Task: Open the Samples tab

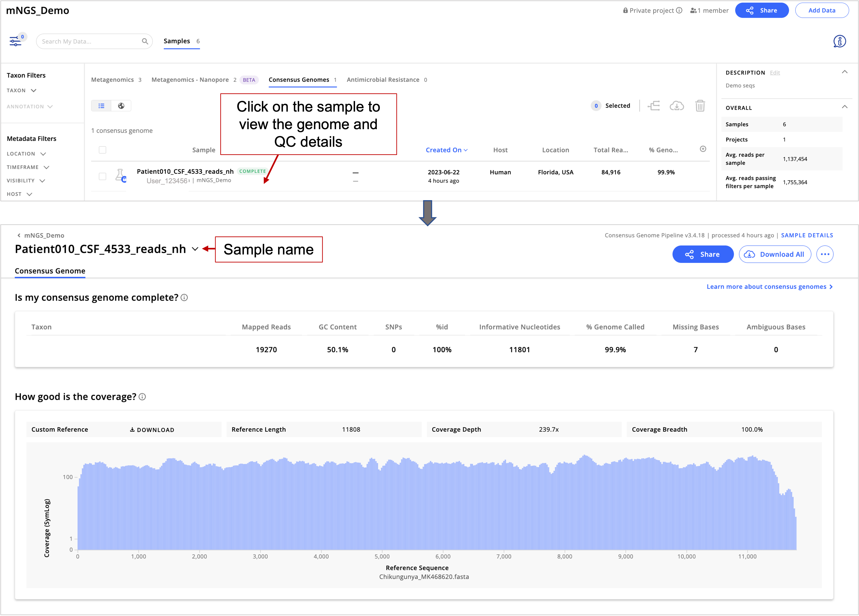Action: (182, 41)
